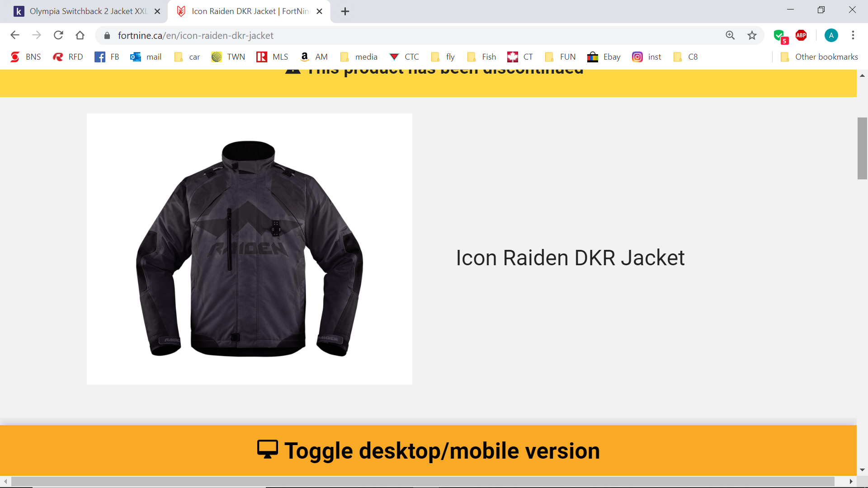Viewport: 868px width, 488px height.
Task: Open the AdBlock Plus extension icon
Action: 801,35
